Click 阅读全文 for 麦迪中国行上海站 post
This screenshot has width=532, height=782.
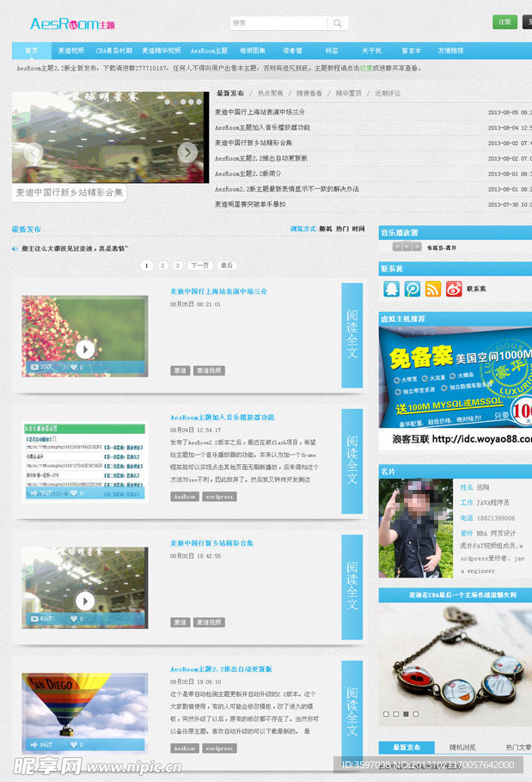(352, 335)
